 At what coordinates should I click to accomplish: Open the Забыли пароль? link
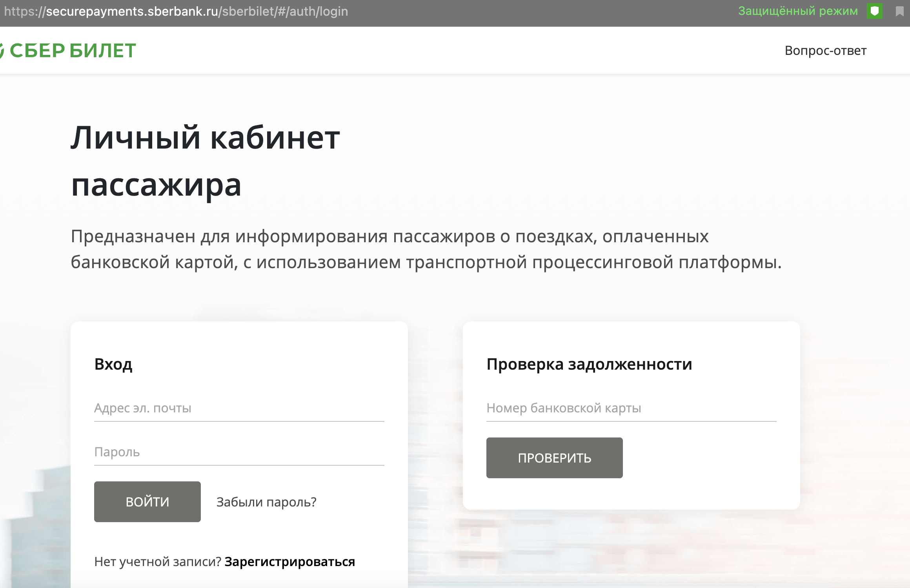pos(266,502)
